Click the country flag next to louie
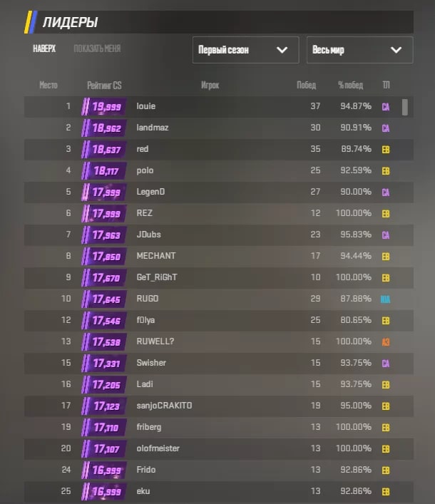This screenshot has height=504, width=435. (386, 107)
